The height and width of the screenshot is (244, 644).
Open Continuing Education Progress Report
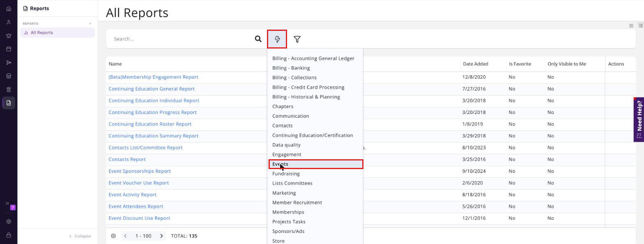tap(152, 112)
